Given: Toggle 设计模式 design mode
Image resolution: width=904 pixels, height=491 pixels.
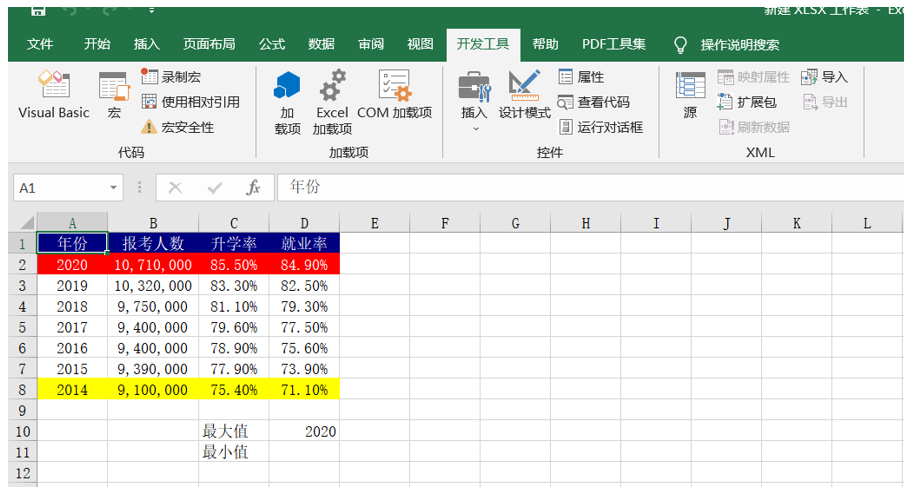Looking at the screenshot, I should click(525, 96).
